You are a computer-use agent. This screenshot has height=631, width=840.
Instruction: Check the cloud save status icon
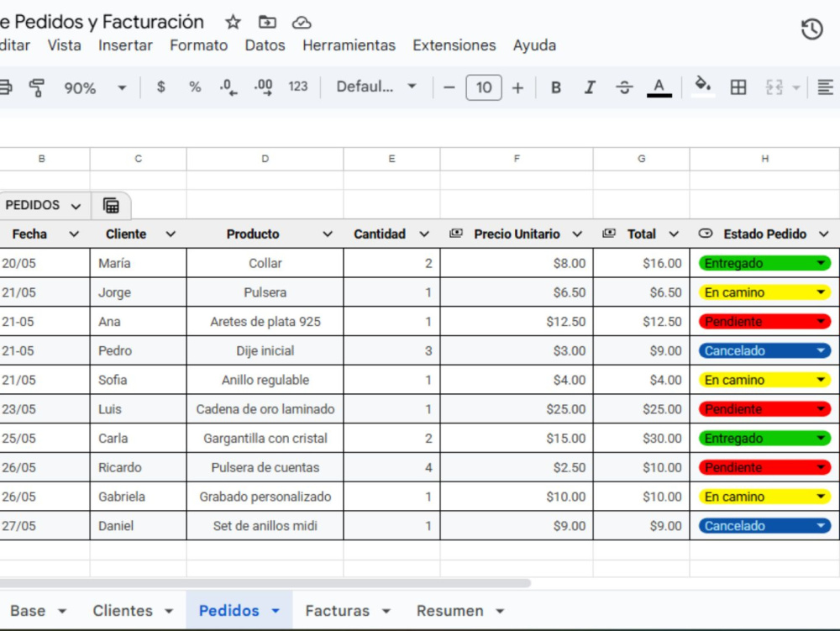click(x=302, y=23)
